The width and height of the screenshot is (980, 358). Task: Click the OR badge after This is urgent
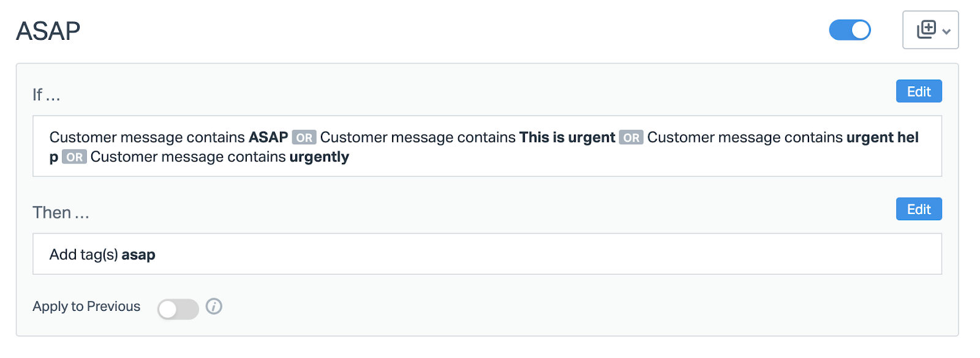pos(631,138)
